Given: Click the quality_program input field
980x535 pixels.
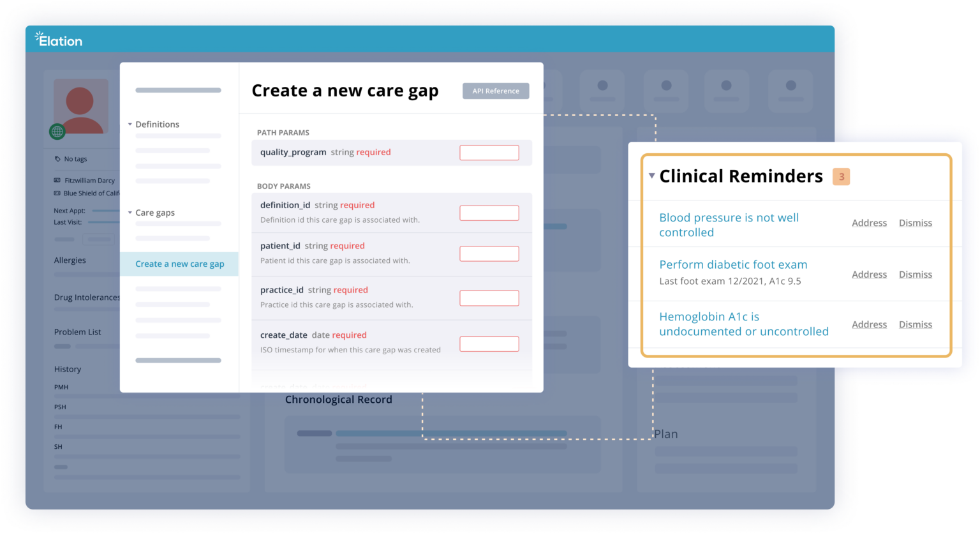Looking at the screenshot, I should pyautogui.click(x=489, y=153).
